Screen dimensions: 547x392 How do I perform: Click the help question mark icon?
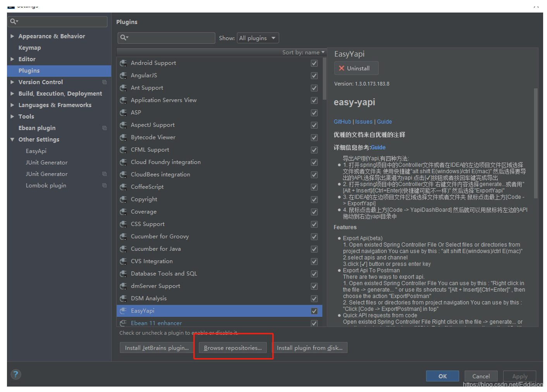pos(15,374)
